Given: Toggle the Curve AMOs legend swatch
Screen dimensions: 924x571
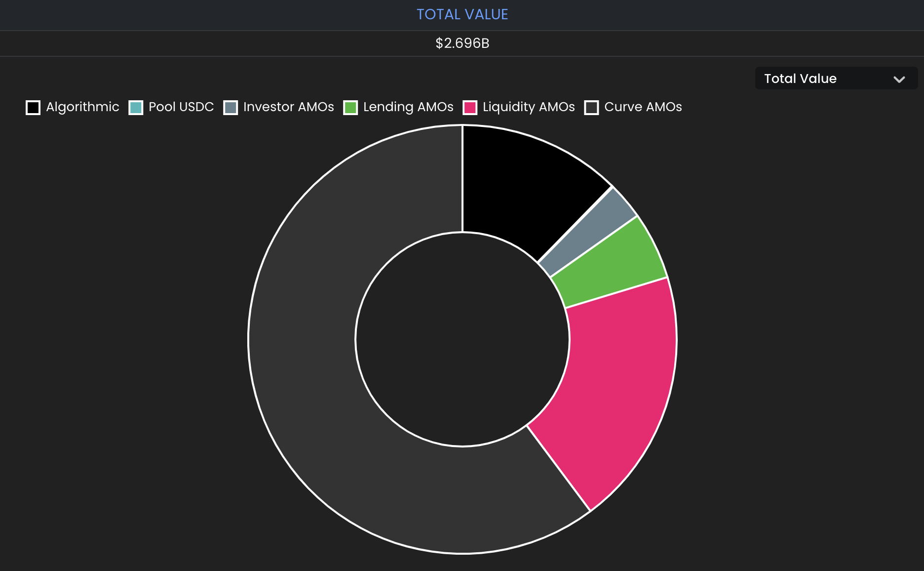Looking at the screenshot, I should point(591,107).
